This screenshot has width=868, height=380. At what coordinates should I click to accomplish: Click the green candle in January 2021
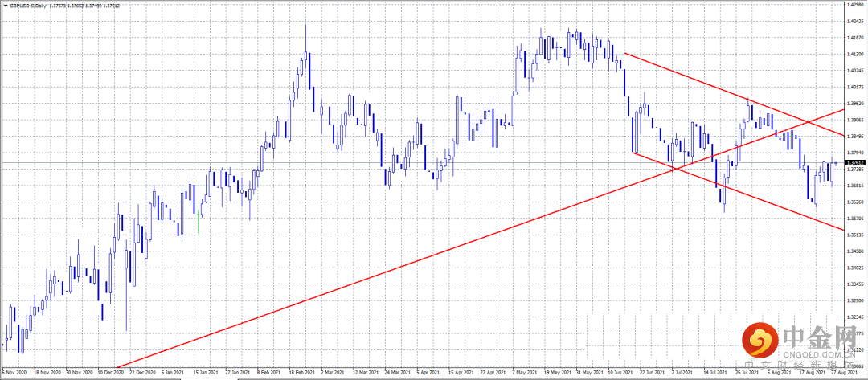coord(198,222)
